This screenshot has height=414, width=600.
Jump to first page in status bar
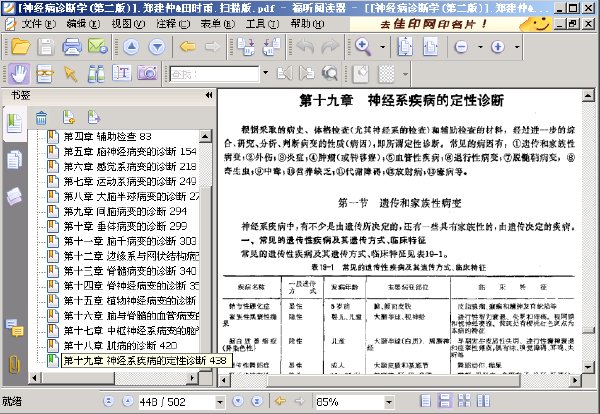click(x=109, y=401)
